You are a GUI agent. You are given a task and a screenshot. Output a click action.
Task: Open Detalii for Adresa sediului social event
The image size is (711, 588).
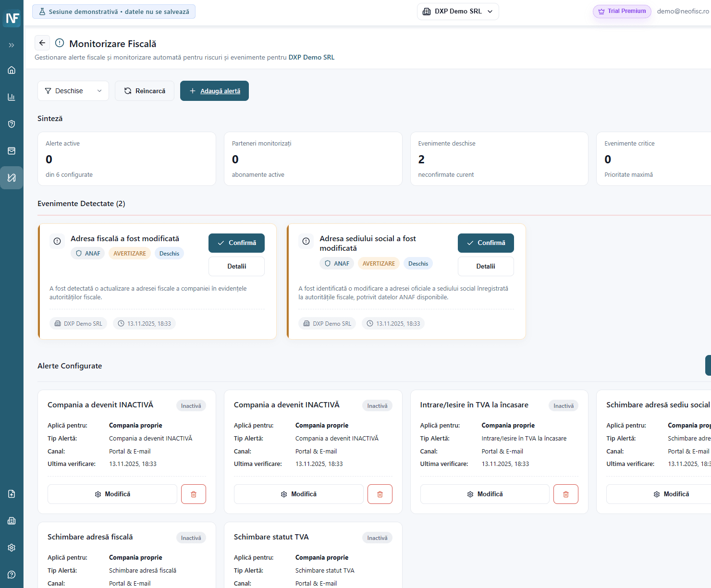pos(486,266)
